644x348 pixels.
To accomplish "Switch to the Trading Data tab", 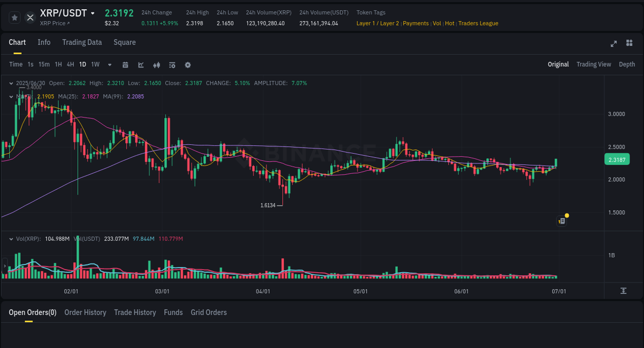I will coord(82,42).
